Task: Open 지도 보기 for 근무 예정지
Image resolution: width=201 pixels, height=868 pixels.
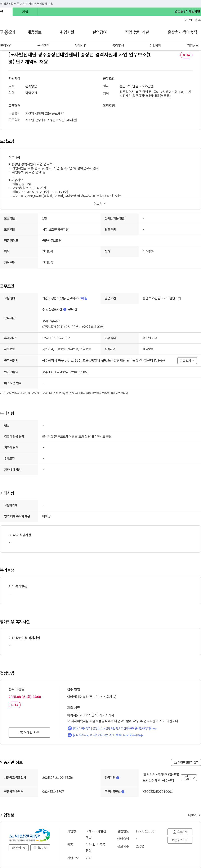Action: [187, 361]
